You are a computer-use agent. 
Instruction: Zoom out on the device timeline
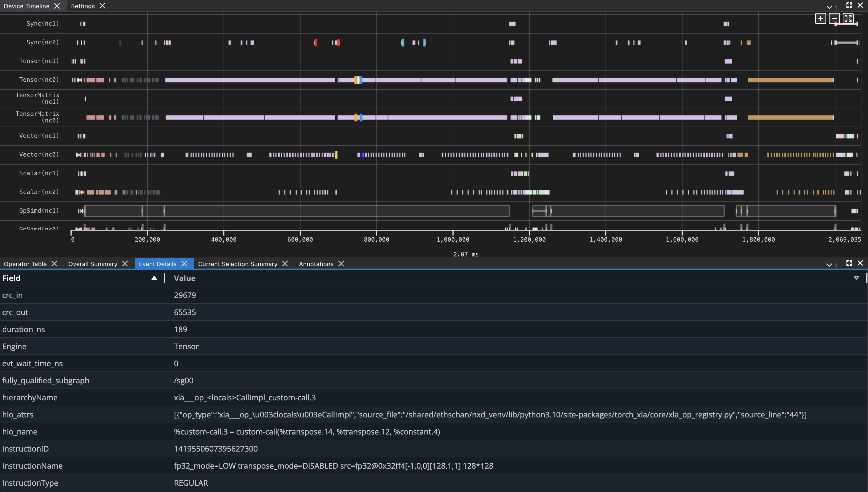(834, 18)
